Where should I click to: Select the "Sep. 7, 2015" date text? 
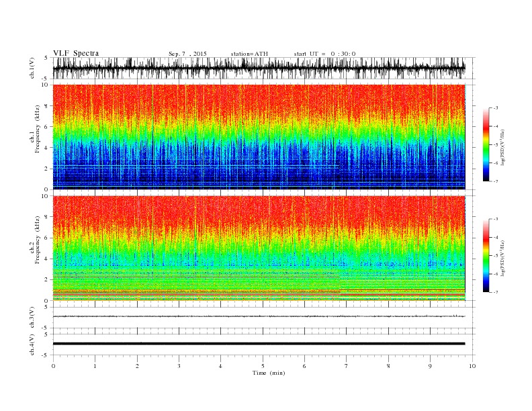(x=187, y=54)
